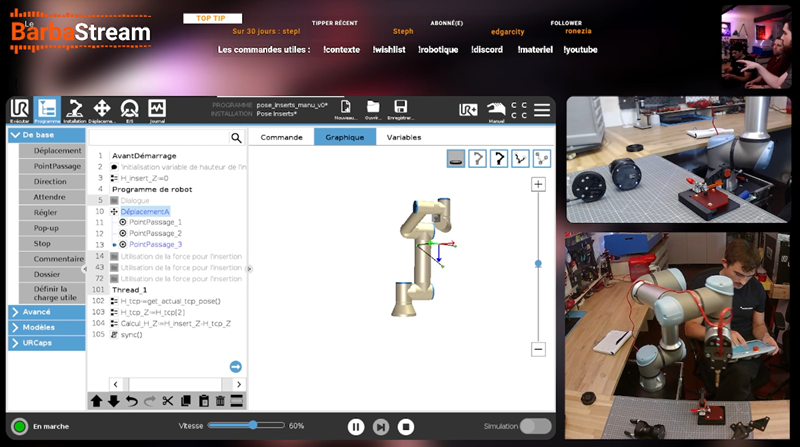The image size is (800, 447).
Task: Step the program forward
Action: [x=381, y=427]
